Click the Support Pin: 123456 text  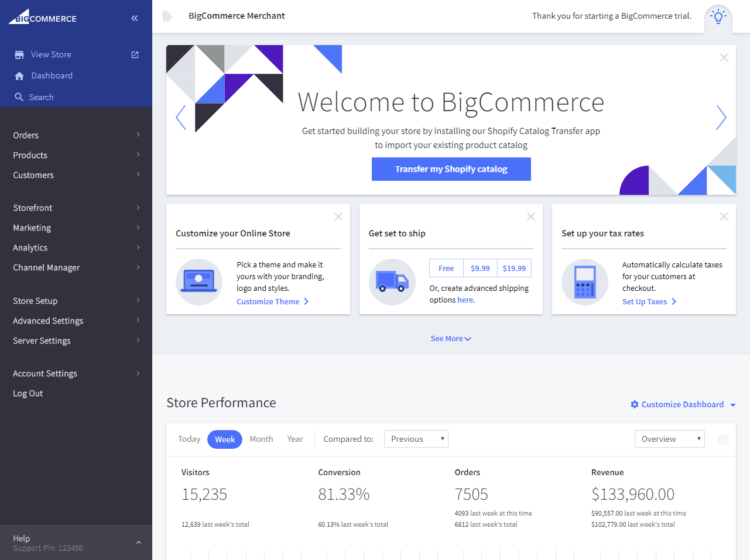48,548
